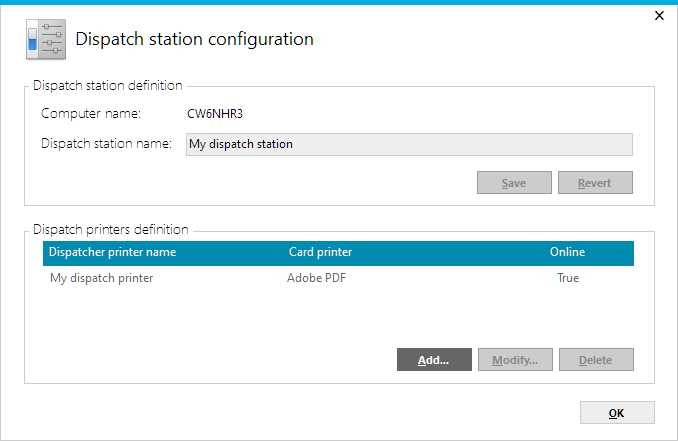
Task: Click the Card printer column header
Action: click(320, 252)
